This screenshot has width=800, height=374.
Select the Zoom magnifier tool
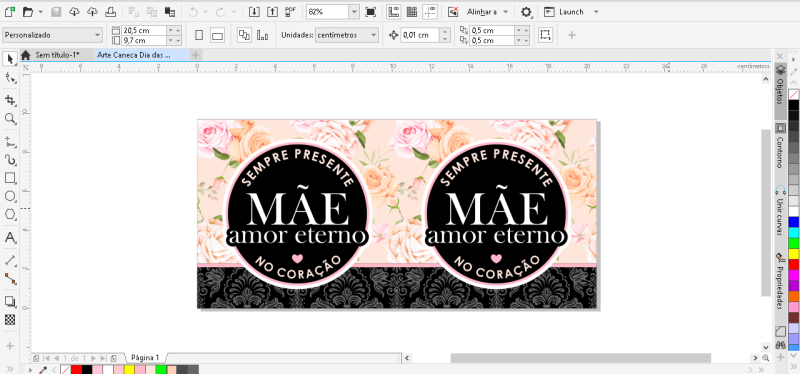(10, 119)
